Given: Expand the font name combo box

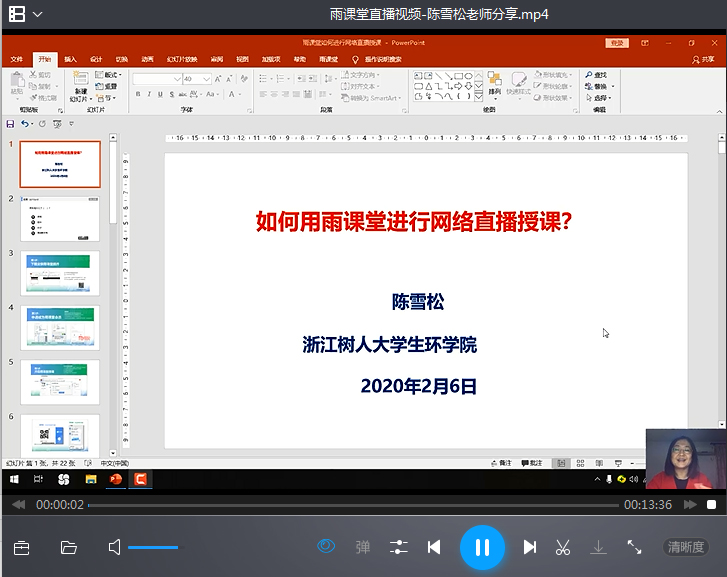Looking at the screenshot, I should tap(177, 79).
